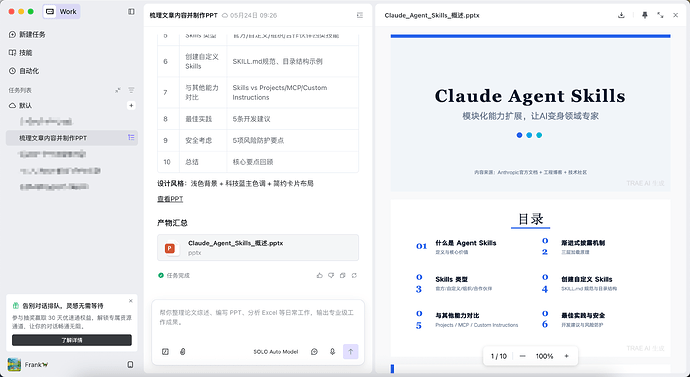Regenerate the response
This screenshot has height=377, width=690.
click(x=354, y=275)
